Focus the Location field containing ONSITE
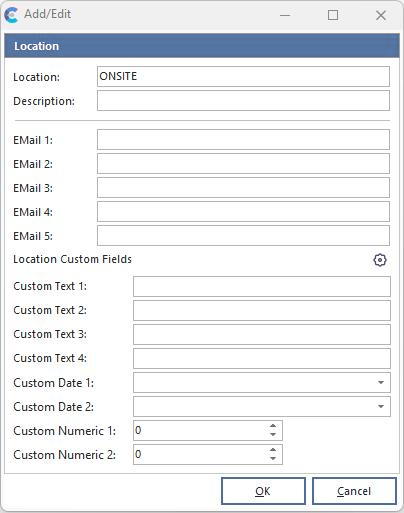 click(x=243, y=76)
